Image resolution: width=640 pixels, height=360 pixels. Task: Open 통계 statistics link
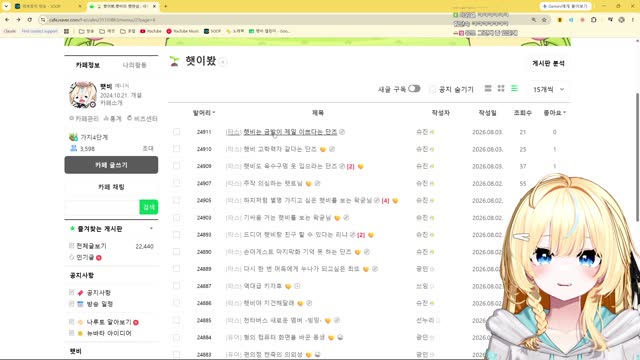pyautogui.click(x=112, y=118)
